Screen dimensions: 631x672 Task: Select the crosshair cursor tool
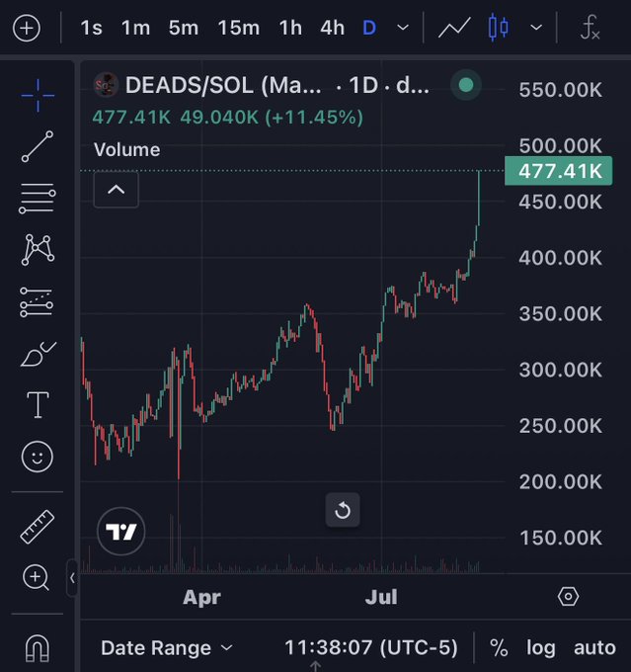click(x=38, y=95)
